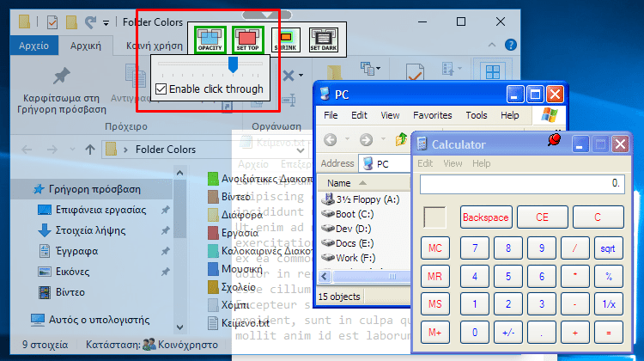Select Boot (C:) drive
This screenshot has height=361, width=644.
(349, 214)
